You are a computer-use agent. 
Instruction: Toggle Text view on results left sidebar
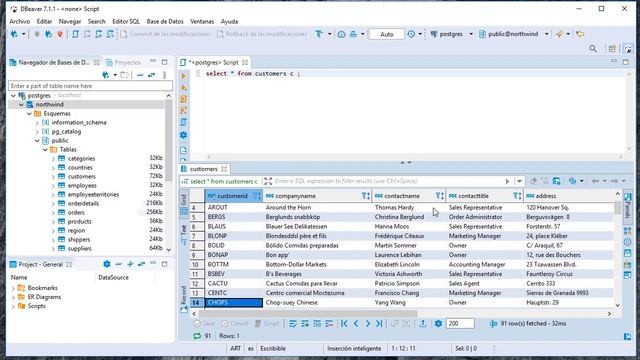(184, 234)
